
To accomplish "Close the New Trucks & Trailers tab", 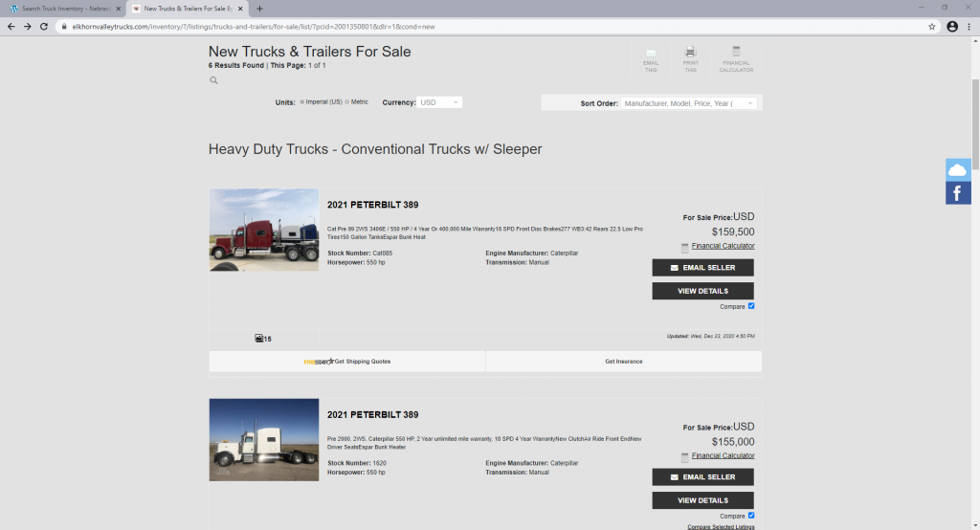I will click(240, 9).
